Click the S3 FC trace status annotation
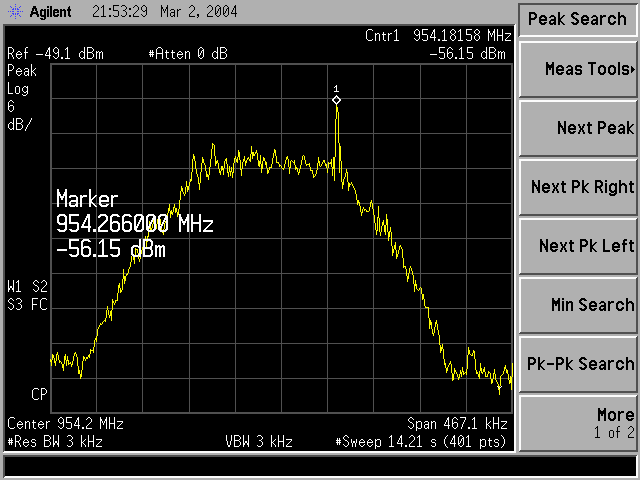 tap(27, 304)
